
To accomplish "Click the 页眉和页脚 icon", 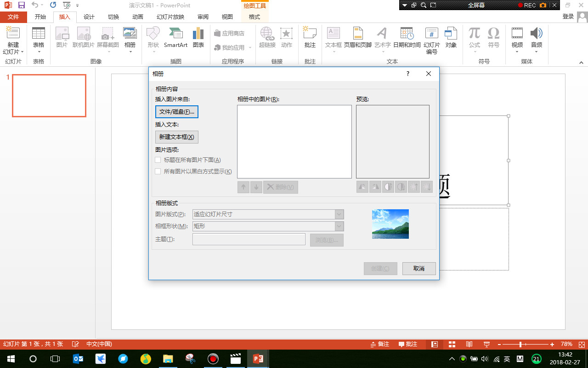I will [x=357, y=37].
